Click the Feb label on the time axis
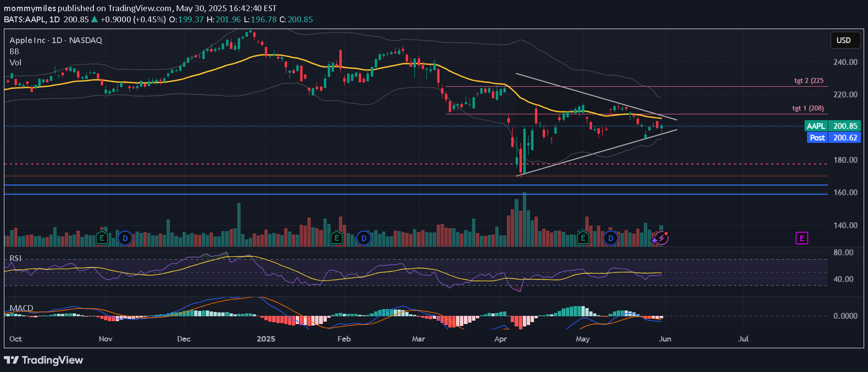This screenshot has width=868, height=372. [344, 339]
